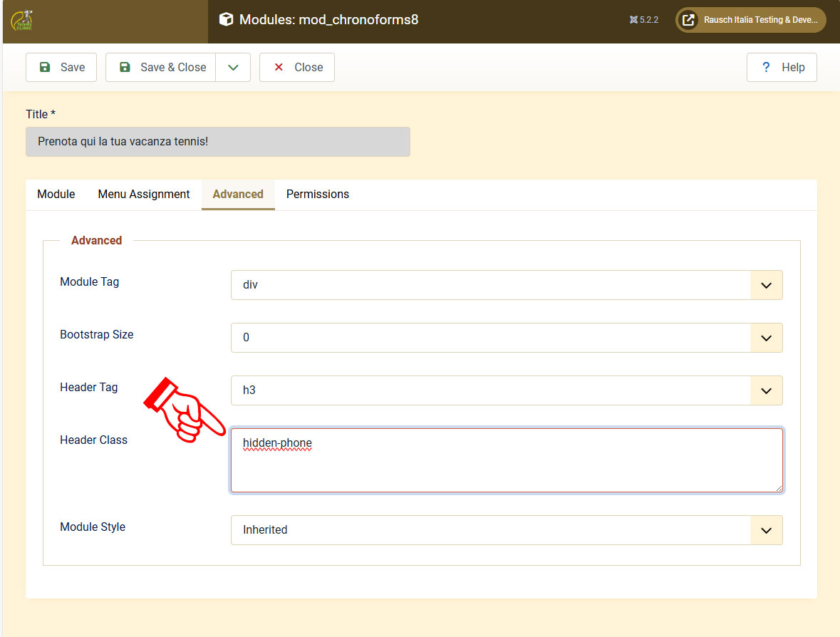Open the Permissions tab

[318, 194]
